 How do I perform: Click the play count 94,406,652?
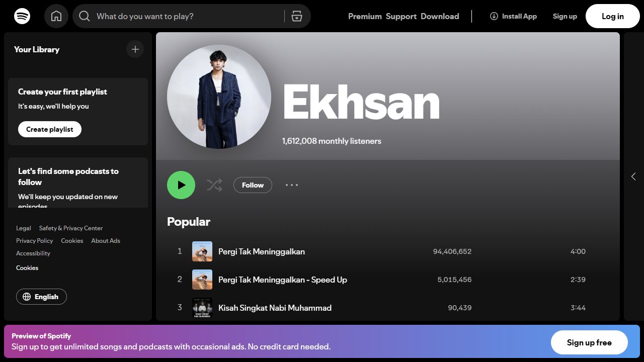coord(452,251)
